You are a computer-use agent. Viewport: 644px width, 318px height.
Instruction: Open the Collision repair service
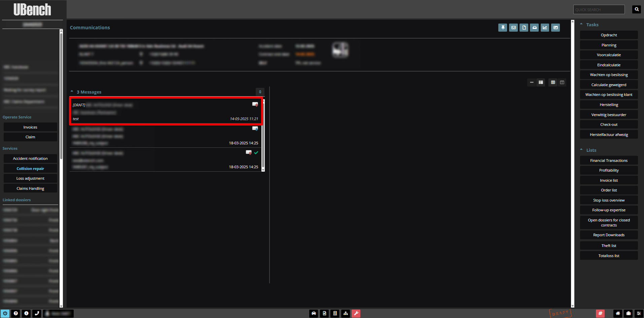pos(30,169)
